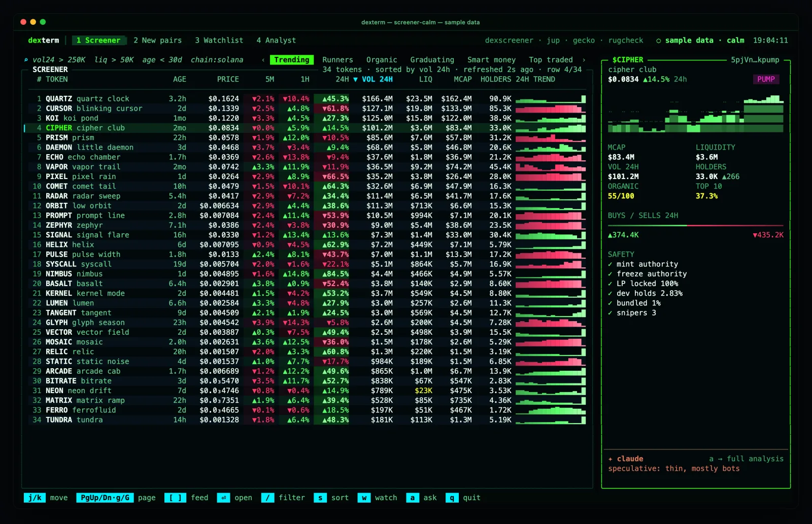Click the claude sparkle icon

pos(611,459)
